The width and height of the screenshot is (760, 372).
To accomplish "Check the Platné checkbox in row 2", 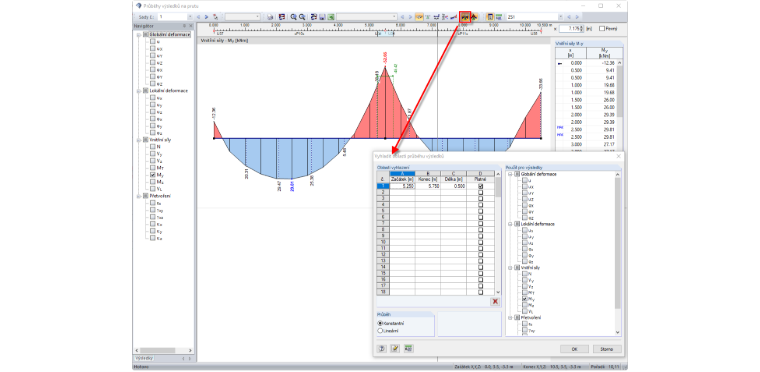I will pyautogui.click(x=480, y=193).
